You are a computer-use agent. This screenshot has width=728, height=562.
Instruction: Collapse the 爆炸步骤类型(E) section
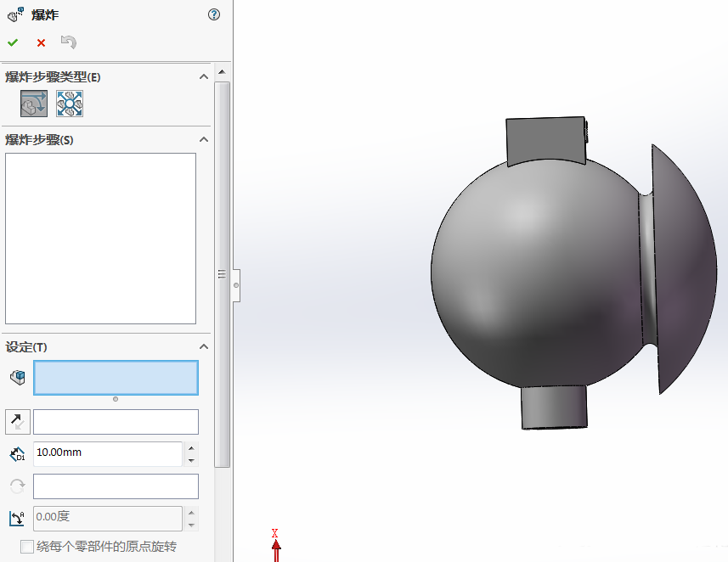coord(203,76)
